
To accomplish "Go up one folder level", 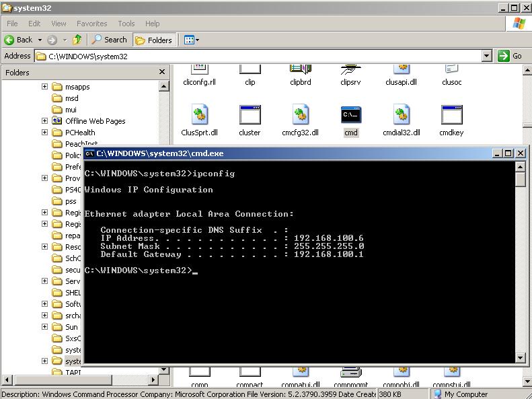I will coord(77,40).
